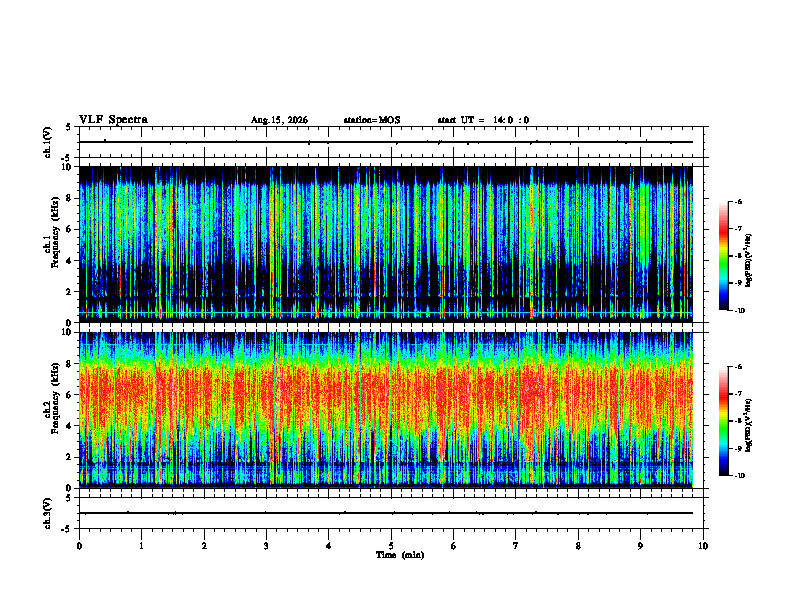This screenshot has width=792, height=612.
Task: Click the "station=MOS" header label
Action: [x=372, y=120]
